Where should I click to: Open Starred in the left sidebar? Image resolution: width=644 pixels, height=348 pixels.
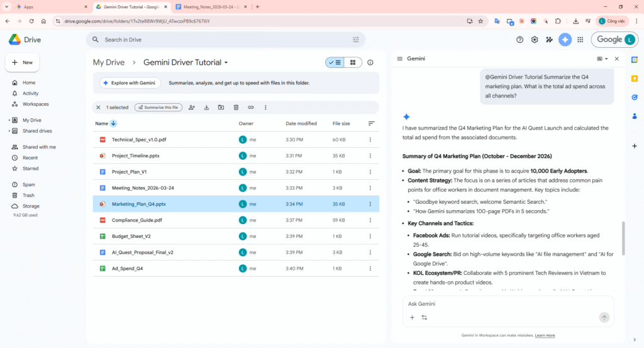point(30,169)
